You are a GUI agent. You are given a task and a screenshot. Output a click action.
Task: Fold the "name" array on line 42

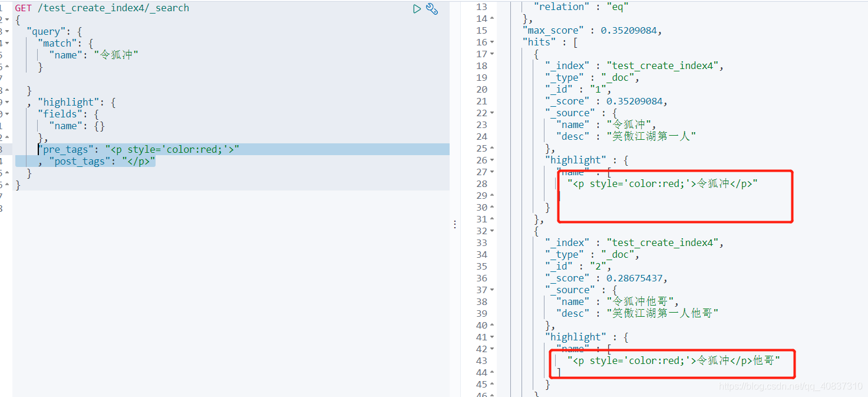pos(493,349)
